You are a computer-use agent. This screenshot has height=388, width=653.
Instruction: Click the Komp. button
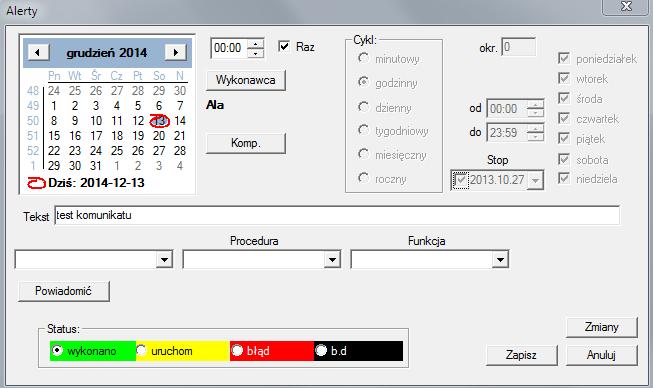[246, 143]
